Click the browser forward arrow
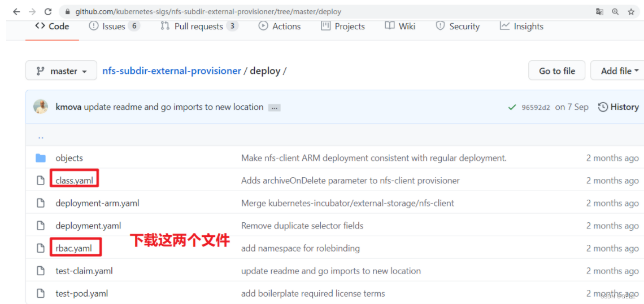Image resolution: width=644 pixels, height=304 pixels. point(32,12)
